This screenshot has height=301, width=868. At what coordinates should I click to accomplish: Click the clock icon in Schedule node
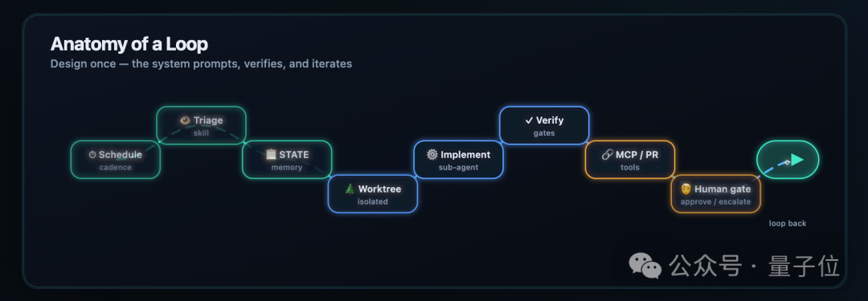click(x=92, y=155)
